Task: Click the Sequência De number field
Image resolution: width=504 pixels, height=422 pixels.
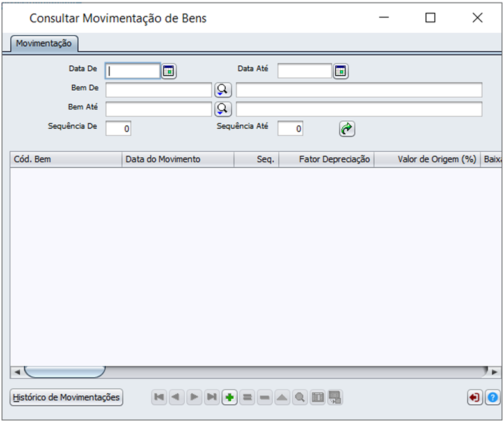Action: tap(118, 129)
